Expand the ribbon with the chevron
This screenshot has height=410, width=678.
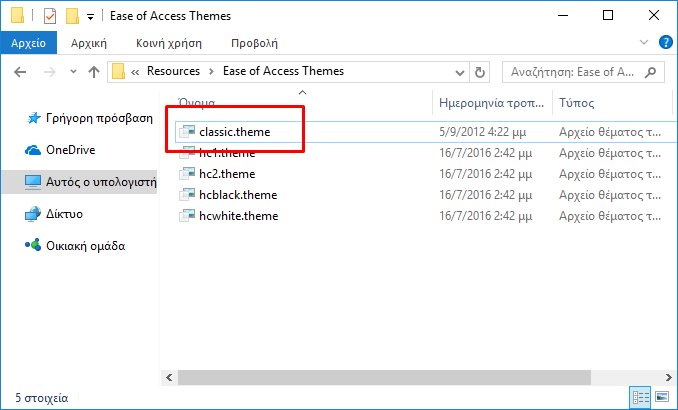pyautogui.click(x=644, y=42)
